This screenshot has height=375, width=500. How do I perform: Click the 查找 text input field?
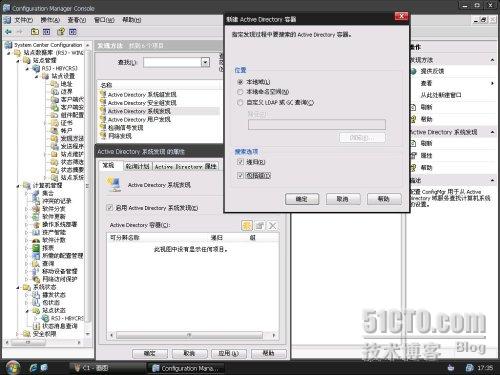[x=172, y=62]
